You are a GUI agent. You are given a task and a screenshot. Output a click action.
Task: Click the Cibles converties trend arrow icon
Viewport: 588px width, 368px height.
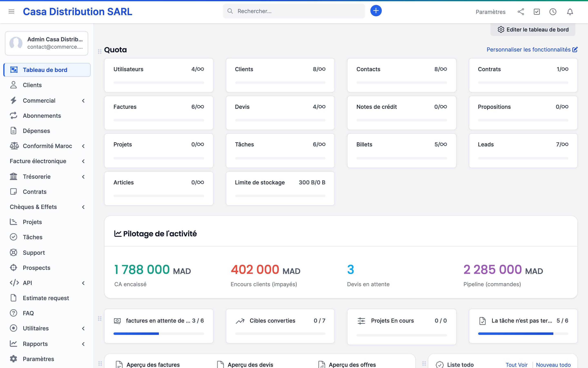240,321
